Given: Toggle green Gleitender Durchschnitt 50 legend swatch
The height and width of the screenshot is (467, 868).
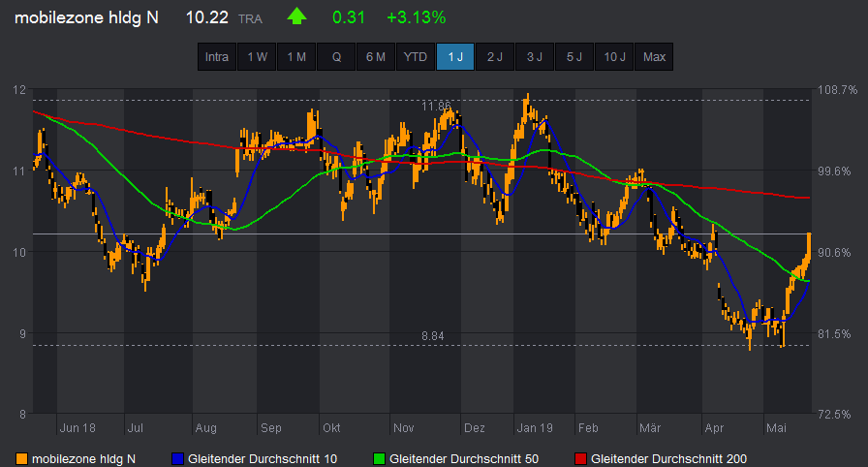Looking at the screenshot, I should pyautogui.click(x=379, y=458).
